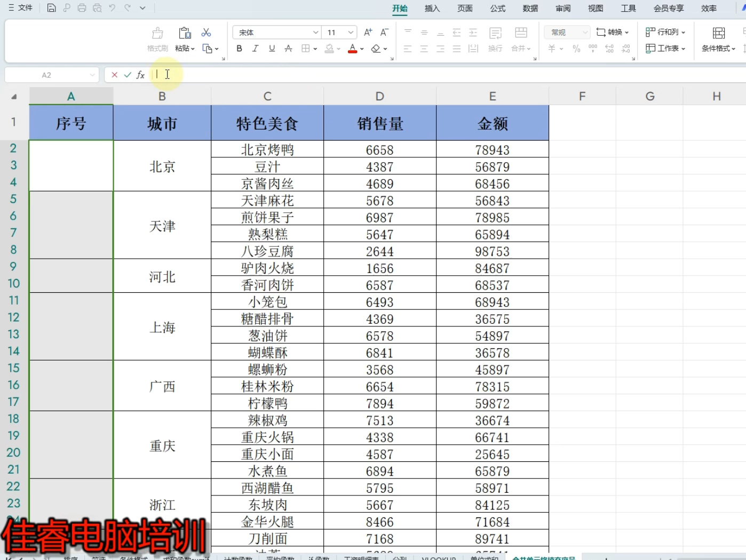Screen dimensions: 746x560
Task: Click the Print icon in quick access bar
Action: 82,8
